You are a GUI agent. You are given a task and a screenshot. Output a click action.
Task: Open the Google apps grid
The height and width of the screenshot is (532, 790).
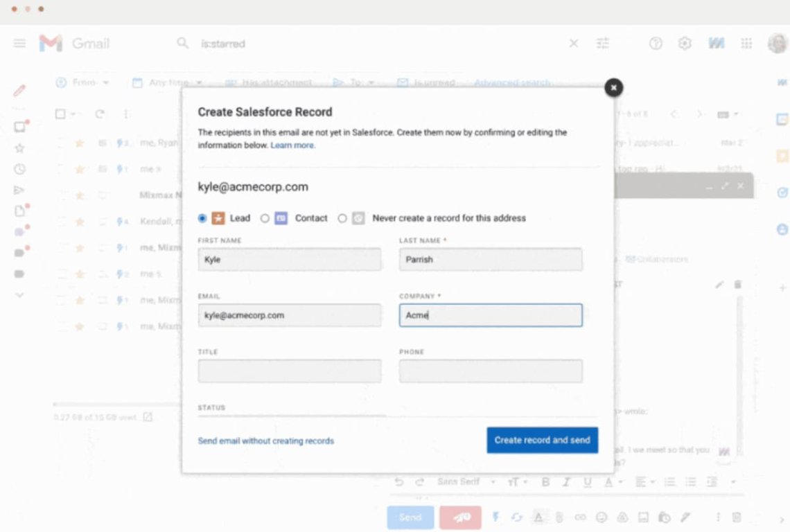point(746,44)
